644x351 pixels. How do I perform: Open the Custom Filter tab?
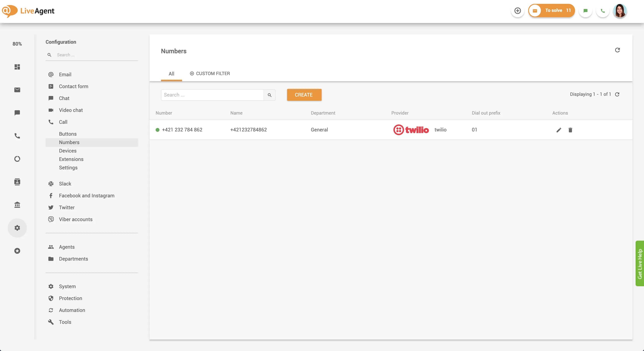(210, 73)
